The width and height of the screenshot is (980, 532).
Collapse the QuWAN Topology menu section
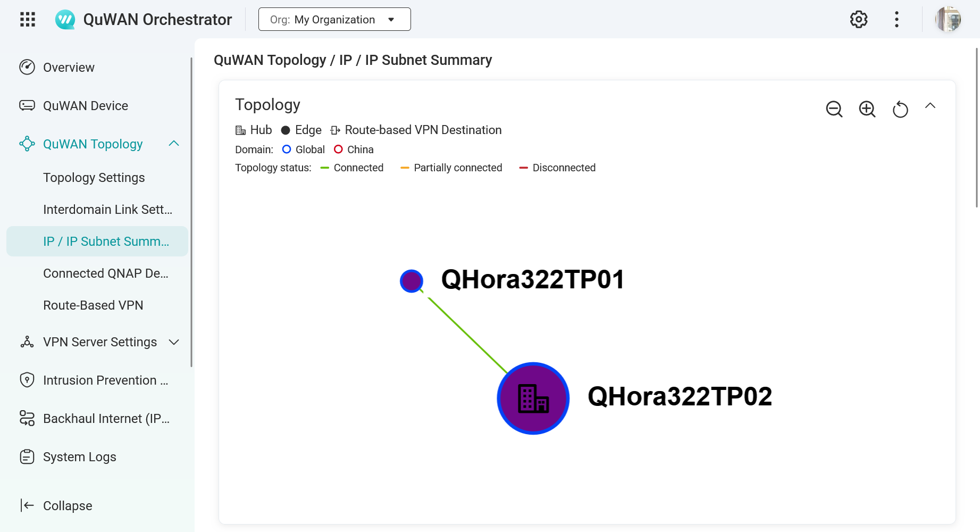pyautogui.click(x=174, y=144)
